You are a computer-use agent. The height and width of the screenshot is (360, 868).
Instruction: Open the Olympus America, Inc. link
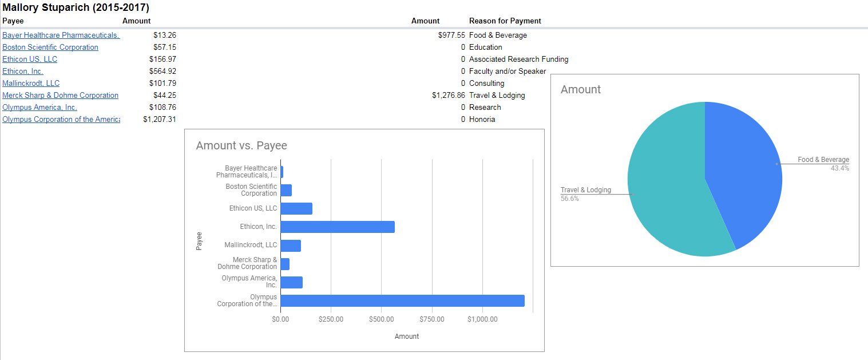pos(39,108)
